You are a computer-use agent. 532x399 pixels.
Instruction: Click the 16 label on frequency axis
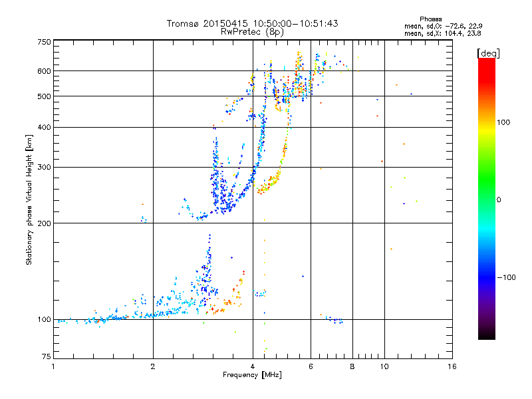tap(452, 366)
